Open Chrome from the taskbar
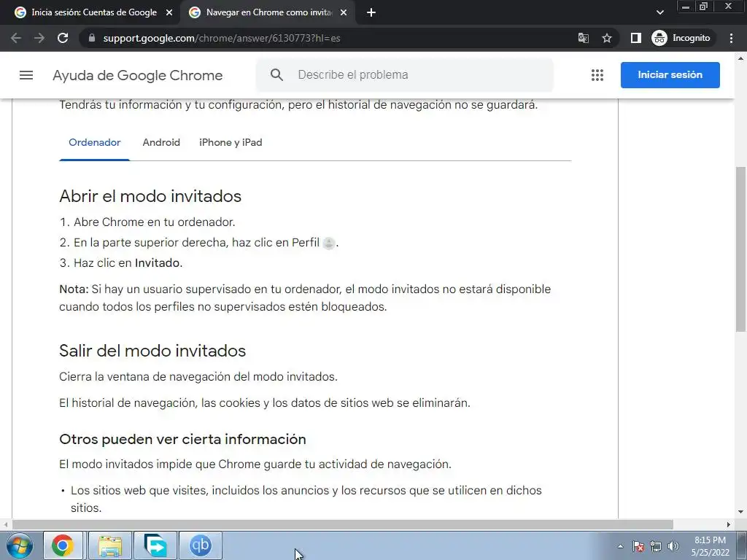 pyautogui.click(x=63, y=545)
